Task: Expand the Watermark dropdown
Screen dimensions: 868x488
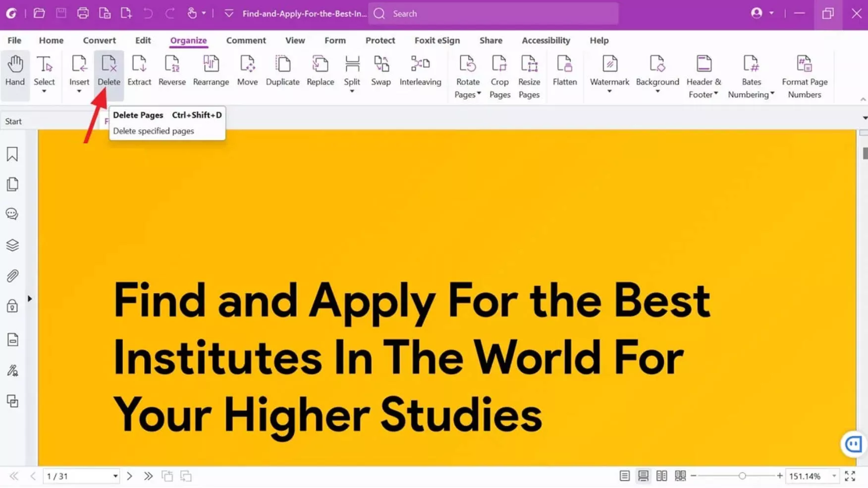Action: [609, 92]
